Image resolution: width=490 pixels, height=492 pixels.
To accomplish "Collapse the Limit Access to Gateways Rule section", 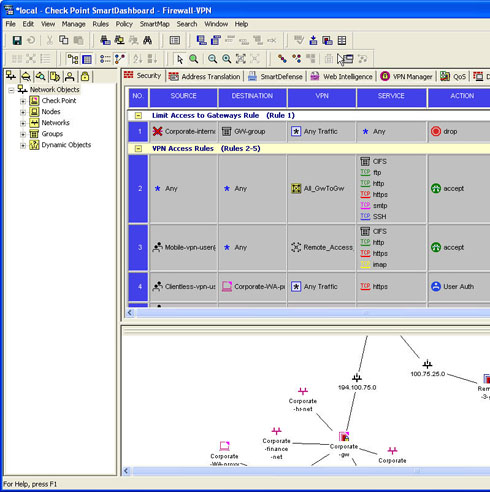I will [x=138, y=116].
